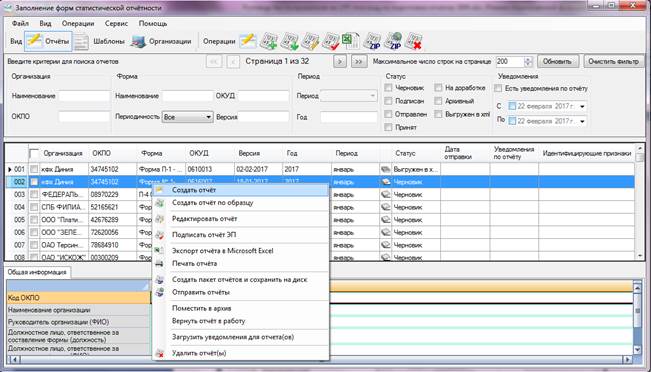Click the edit report icon with pencil
The image size is (651, 372).
point(310,41)
